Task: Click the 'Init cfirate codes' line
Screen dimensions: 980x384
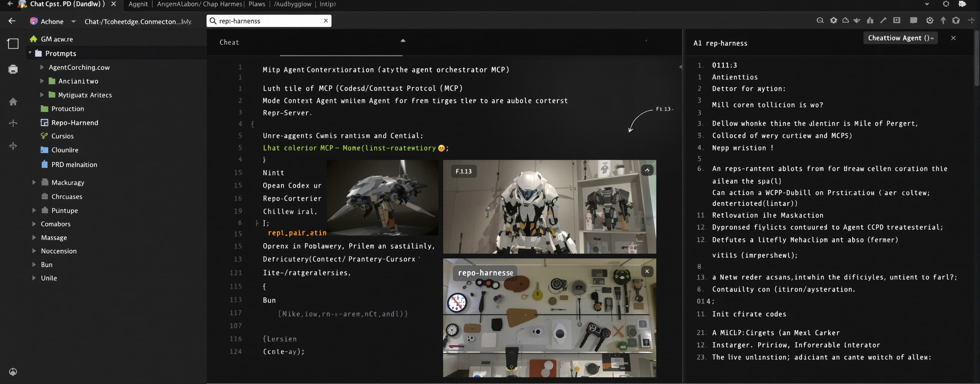Action: pyautogui.click(x=749, y=314)
